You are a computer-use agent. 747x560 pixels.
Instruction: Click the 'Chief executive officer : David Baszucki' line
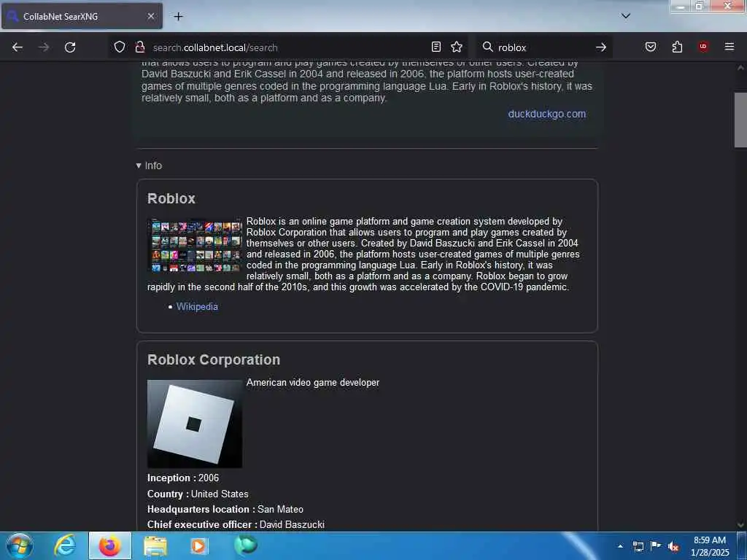point(236,524)
